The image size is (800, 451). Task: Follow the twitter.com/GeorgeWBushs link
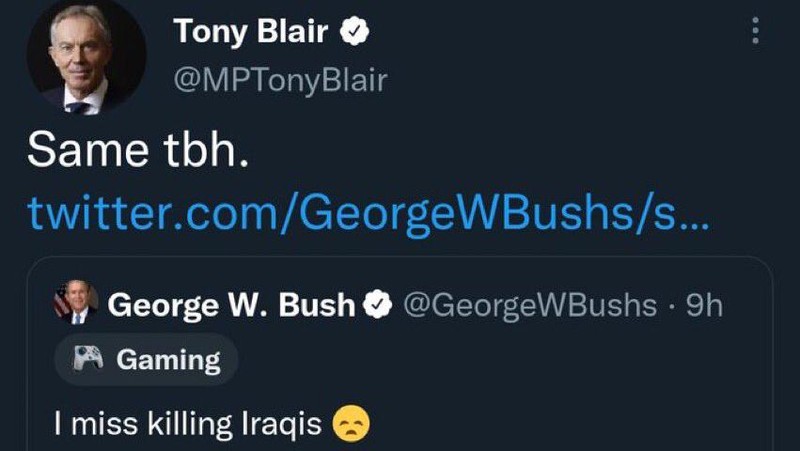coord(368,212)
